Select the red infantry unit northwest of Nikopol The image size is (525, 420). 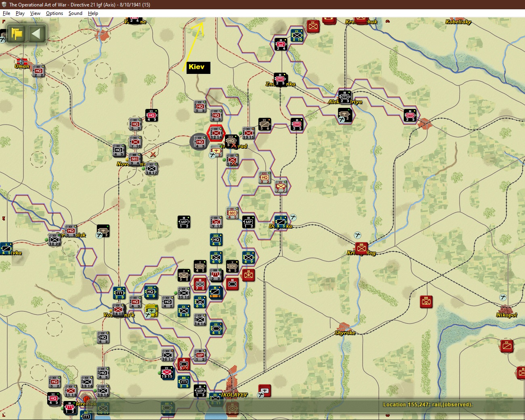(x=426, y=302)
